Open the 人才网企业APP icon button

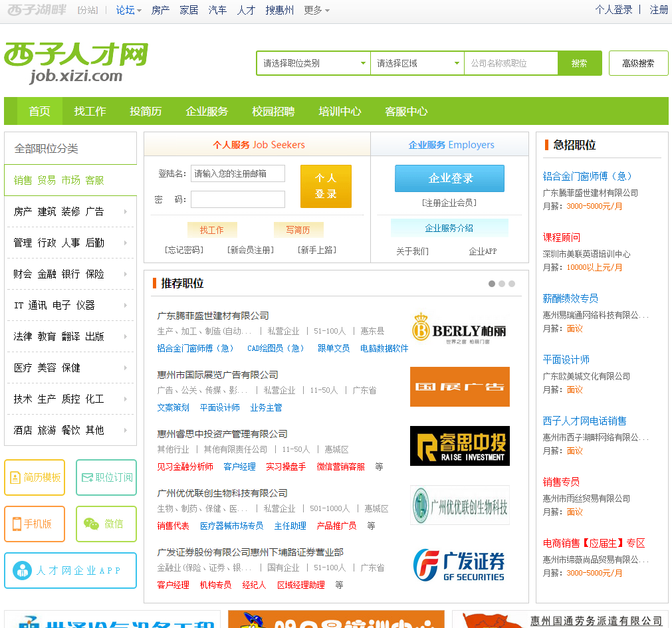coord(70,570)
